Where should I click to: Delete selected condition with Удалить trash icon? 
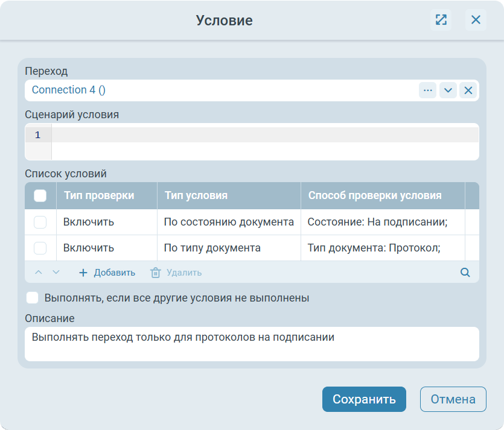pyautogui.click(x=156, y=273)
